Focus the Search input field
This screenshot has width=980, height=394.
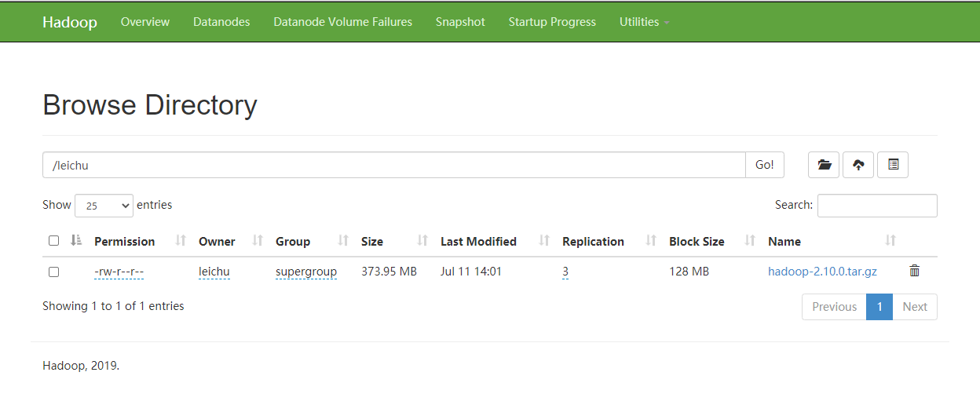pyautogui.click(x=877, y=206)
